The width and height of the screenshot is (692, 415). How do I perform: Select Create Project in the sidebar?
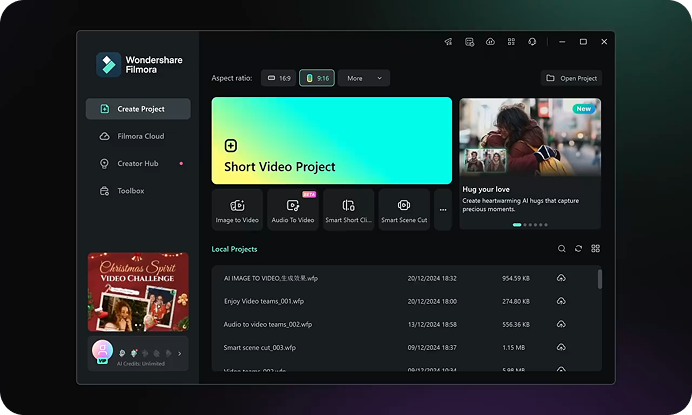[138, 109]
